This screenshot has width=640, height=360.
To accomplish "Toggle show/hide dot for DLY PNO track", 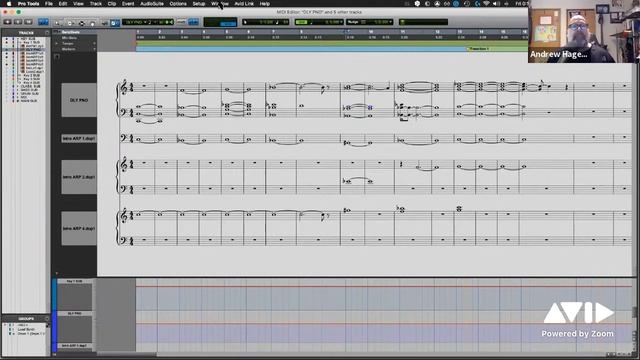I will click(6, 49).
